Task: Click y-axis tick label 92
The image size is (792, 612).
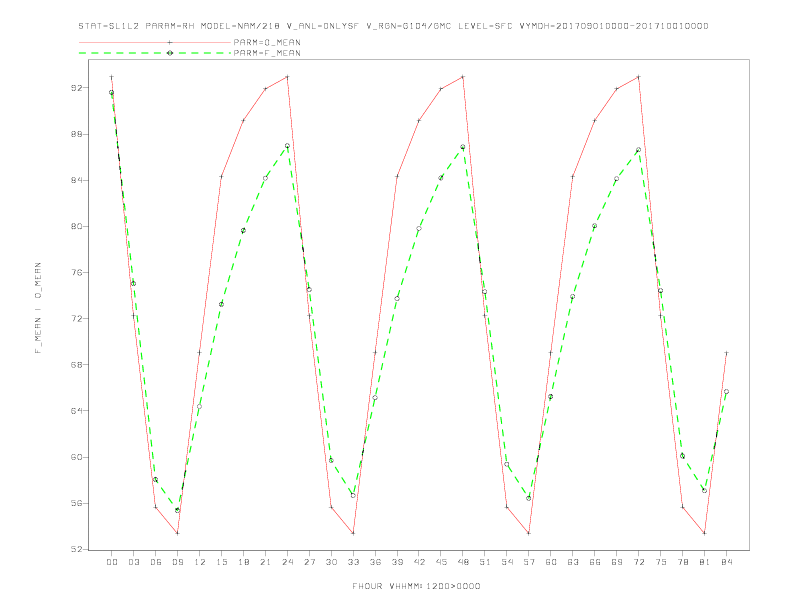Action: tap(76, 88)
